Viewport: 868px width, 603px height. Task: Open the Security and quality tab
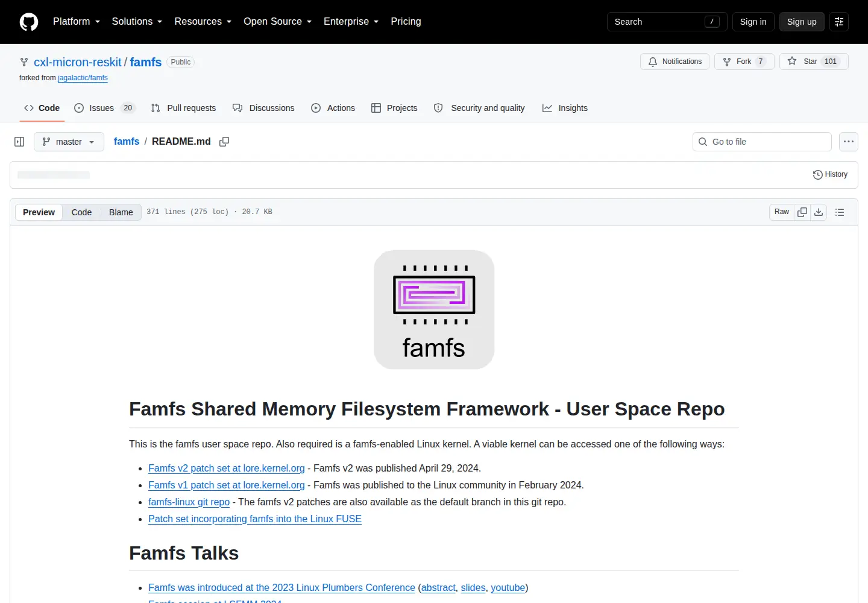point(479,108)
